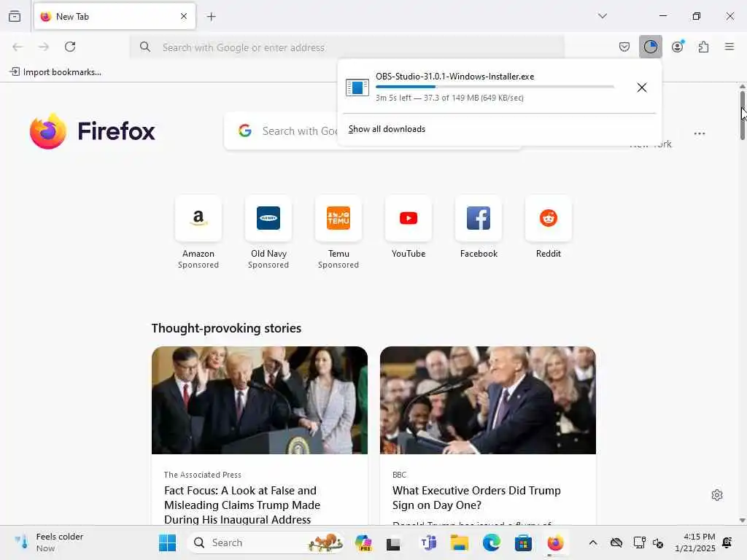The image size is (747, 560).
Task: Open Firefox View (recent browsing) icon
Action: [x=15, y=16]
